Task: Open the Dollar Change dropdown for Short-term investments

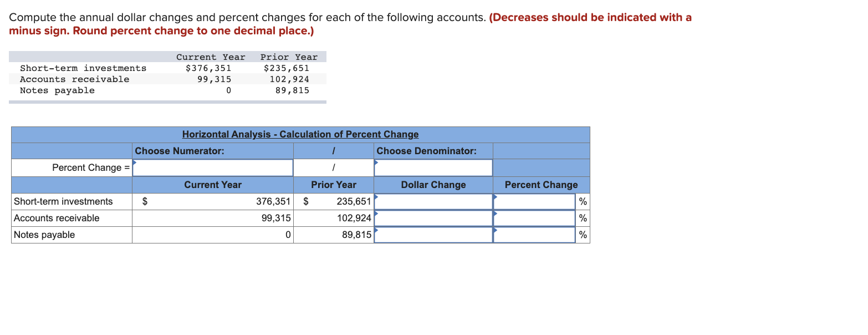Action: (434, 201)
